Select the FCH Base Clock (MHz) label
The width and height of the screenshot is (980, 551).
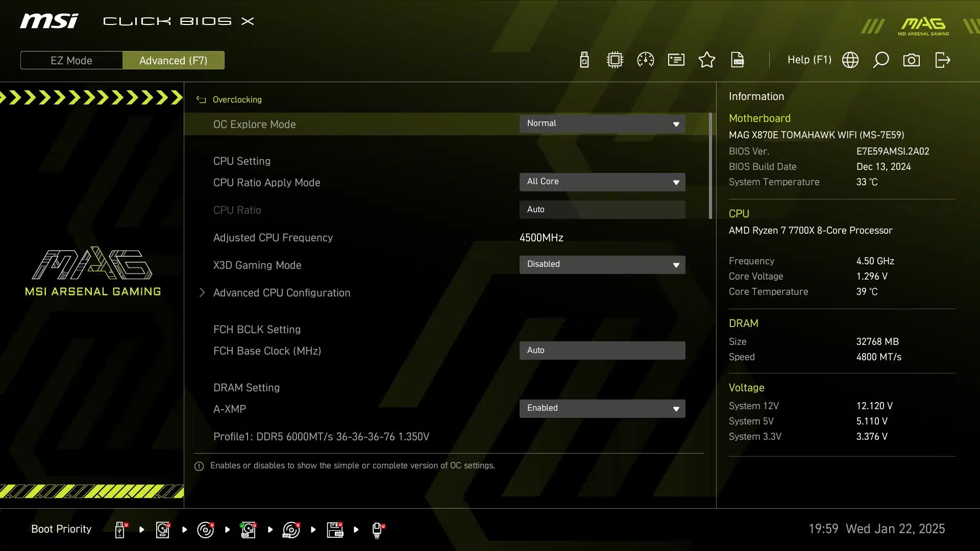pyautogui.click(x=267, y=351)
